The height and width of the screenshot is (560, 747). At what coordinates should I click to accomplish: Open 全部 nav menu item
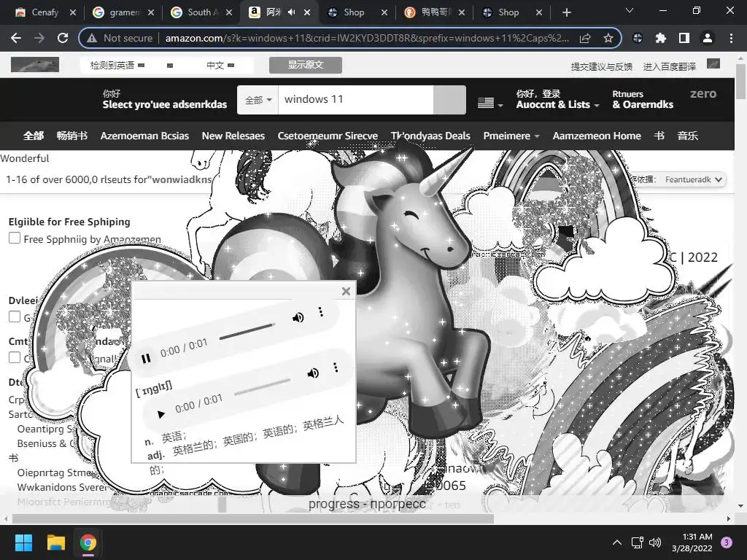(34, 136)
